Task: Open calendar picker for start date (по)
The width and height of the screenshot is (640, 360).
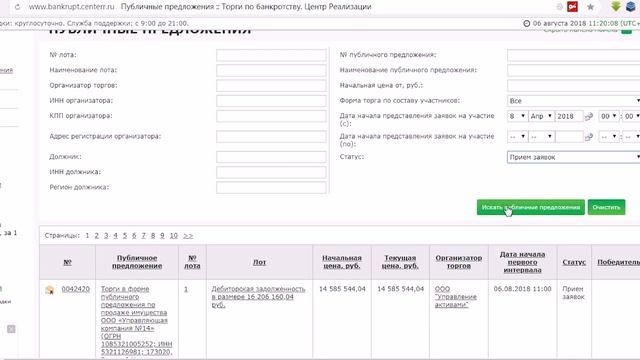Action: (589, 137)
